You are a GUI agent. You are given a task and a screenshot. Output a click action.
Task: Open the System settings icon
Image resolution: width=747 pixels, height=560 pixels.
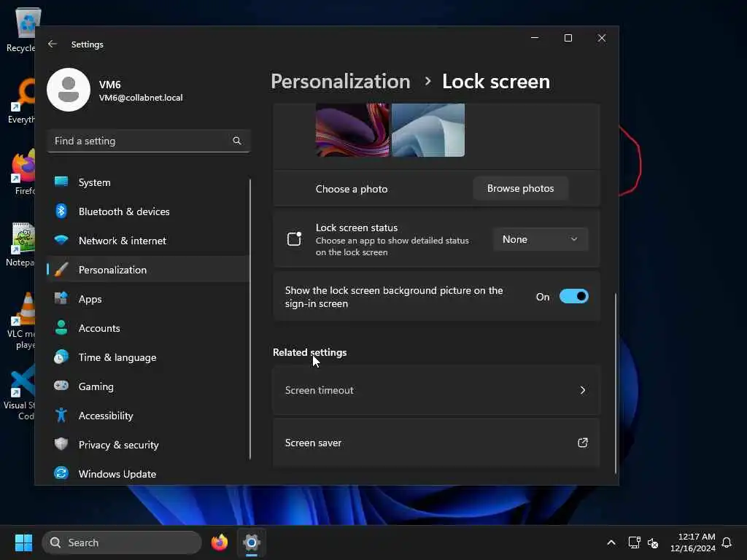(x=61, y=182)
